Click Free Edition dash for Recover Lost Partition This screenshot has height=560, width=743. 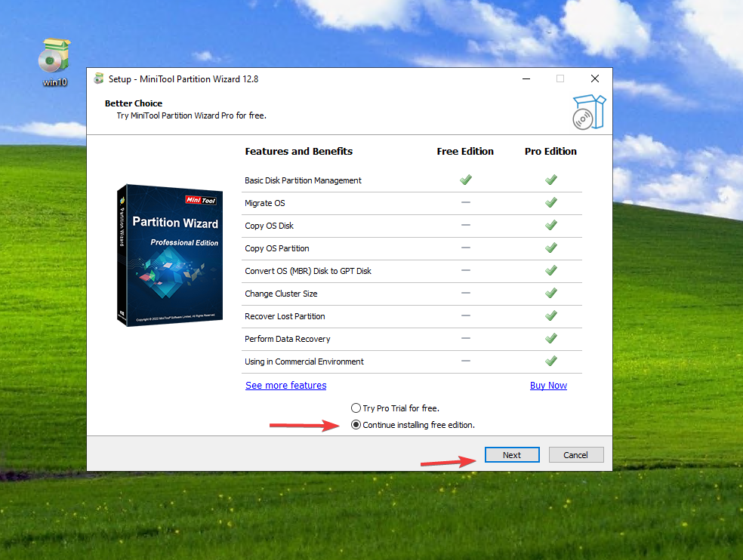[466, 315]
